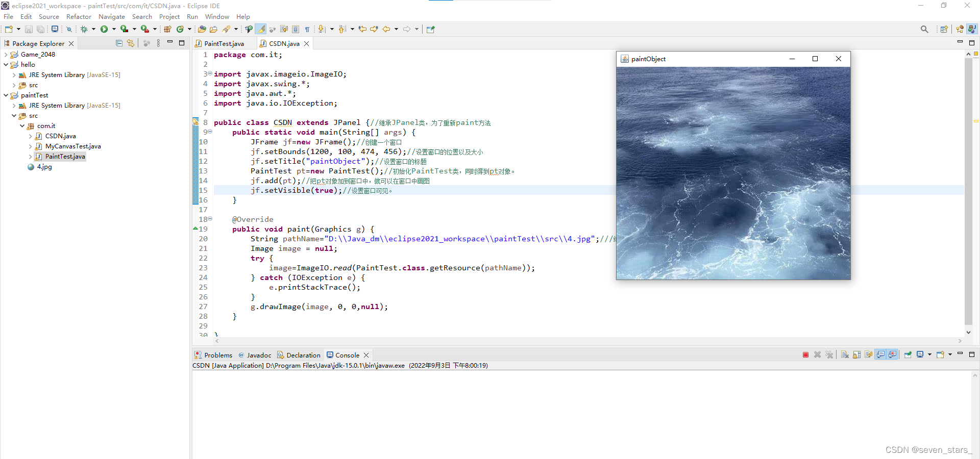Collapse All in Package Explorer

119,43
